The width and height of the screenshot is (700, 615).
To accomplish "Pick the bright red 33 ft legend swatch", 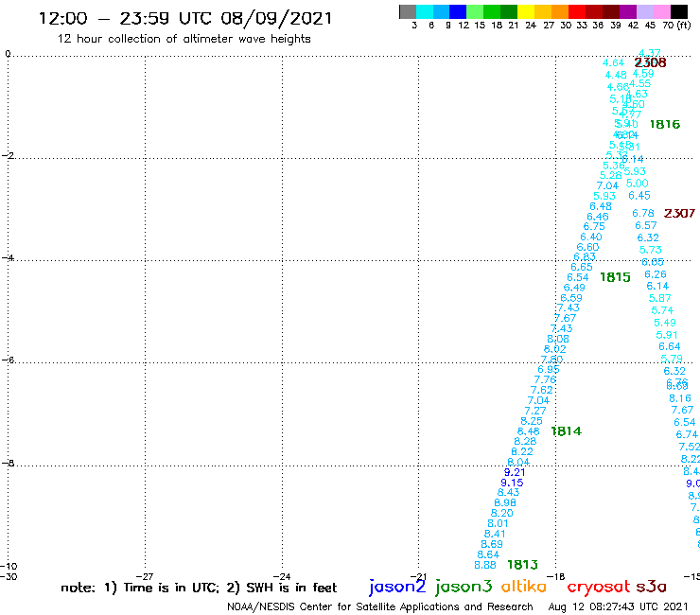I will pos(577,11).
